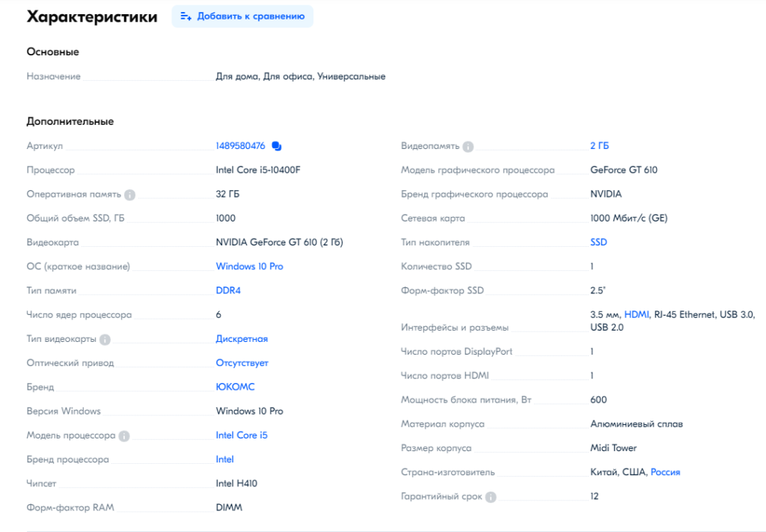Select the 1000 Мбит/с (GE) network value

628,218
